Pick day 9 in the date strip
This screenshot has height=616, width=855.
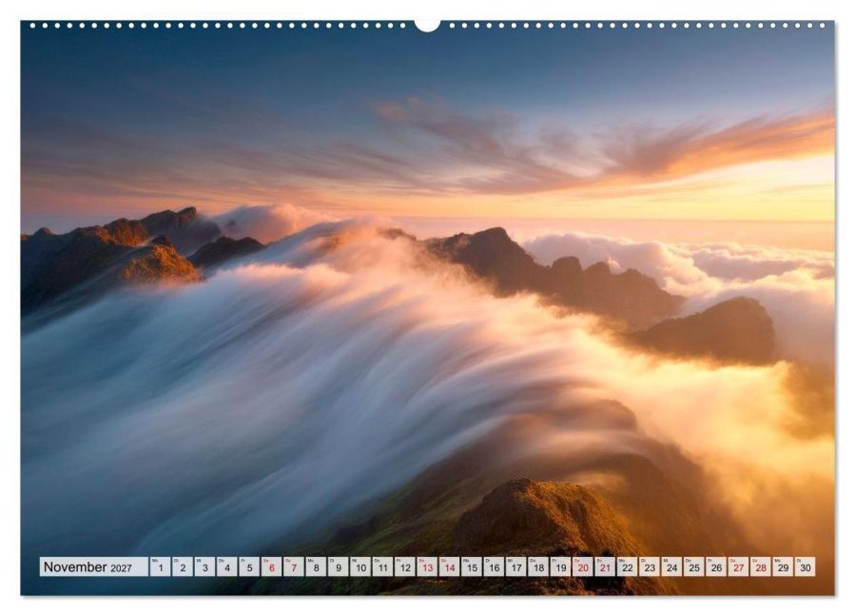(x=338, y=567)
